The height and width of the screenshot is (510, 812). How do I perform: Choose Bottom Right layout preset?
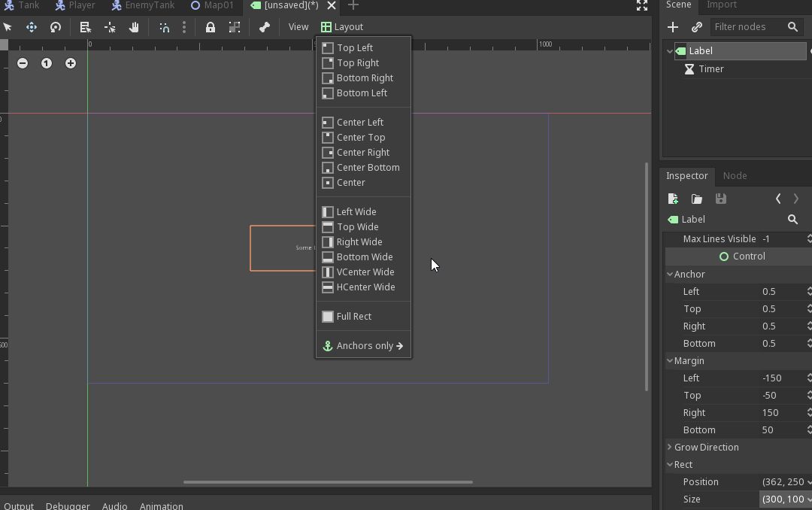tap(364, 77)
